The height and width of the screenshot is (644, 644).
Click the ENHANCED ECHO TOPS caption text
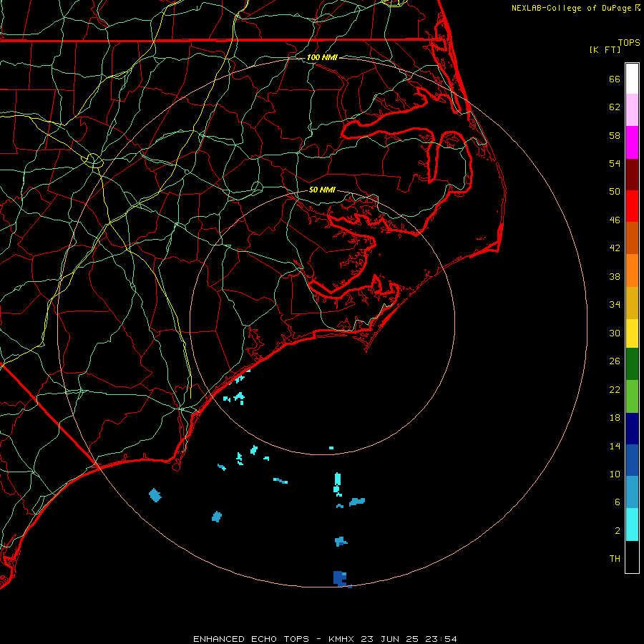click(x=251, y=639)
